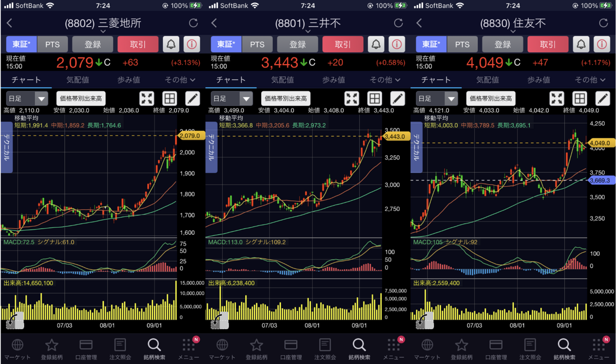Tap 登録 button for 三井不
The height and width of the screenshot is (364, 616).
tap(298, 45)
